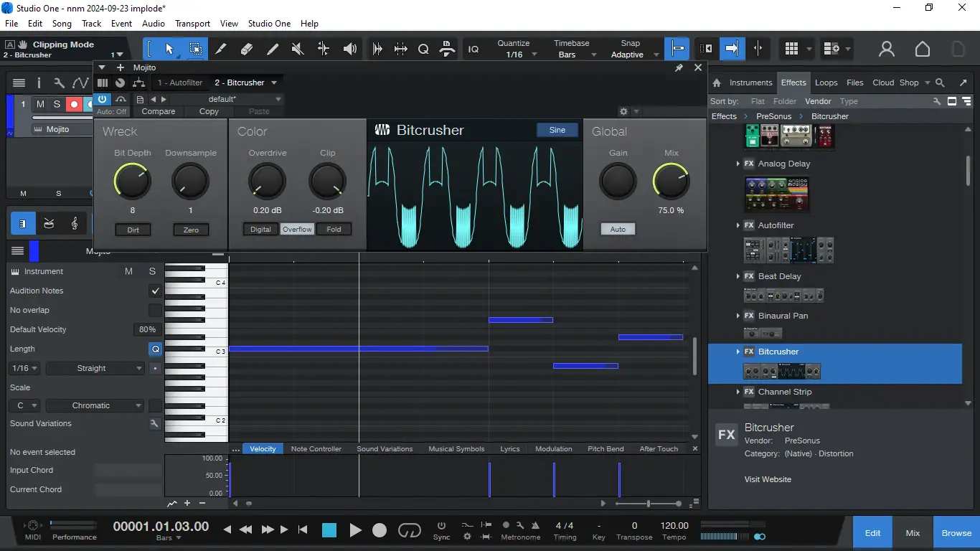Expand the Analog Delay effect entry

point(738,164)
